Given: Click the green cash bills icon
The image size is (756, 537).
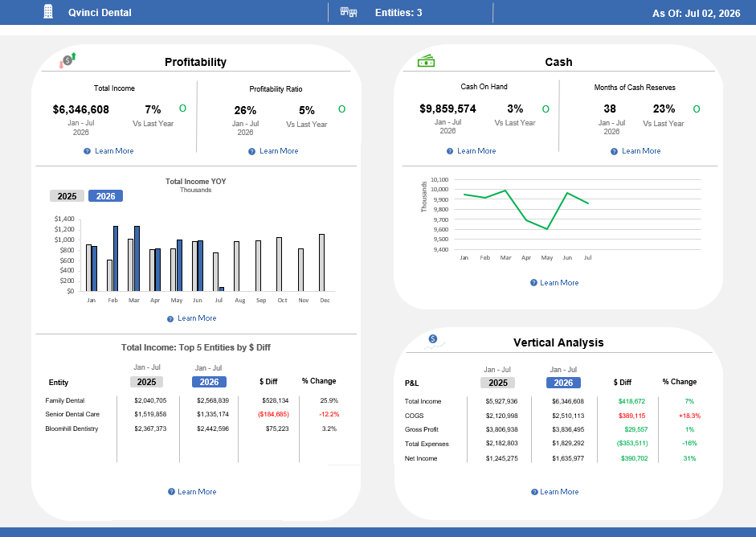Looking at the screenshot, I should 427,61.
